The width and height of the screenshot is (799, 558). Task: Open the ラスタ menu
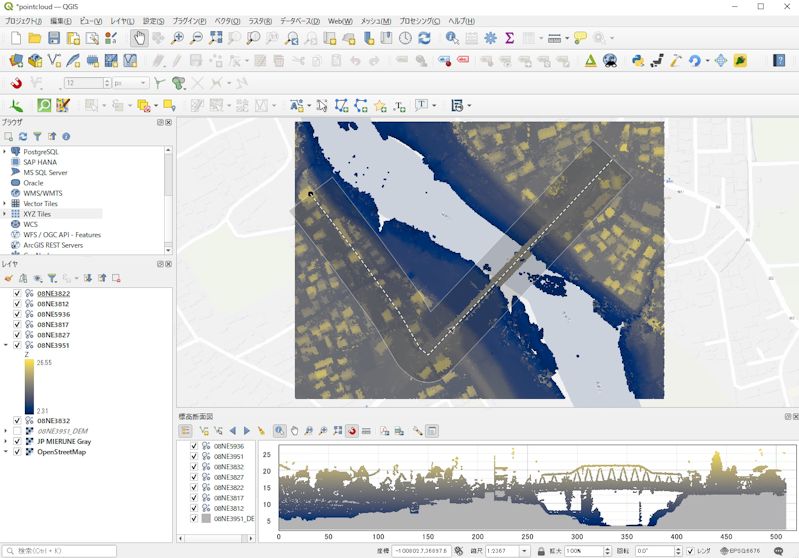point(260,21)
